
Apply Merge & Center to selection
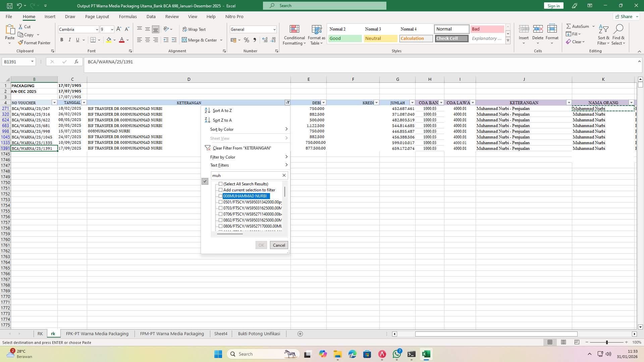coord(200,40)
